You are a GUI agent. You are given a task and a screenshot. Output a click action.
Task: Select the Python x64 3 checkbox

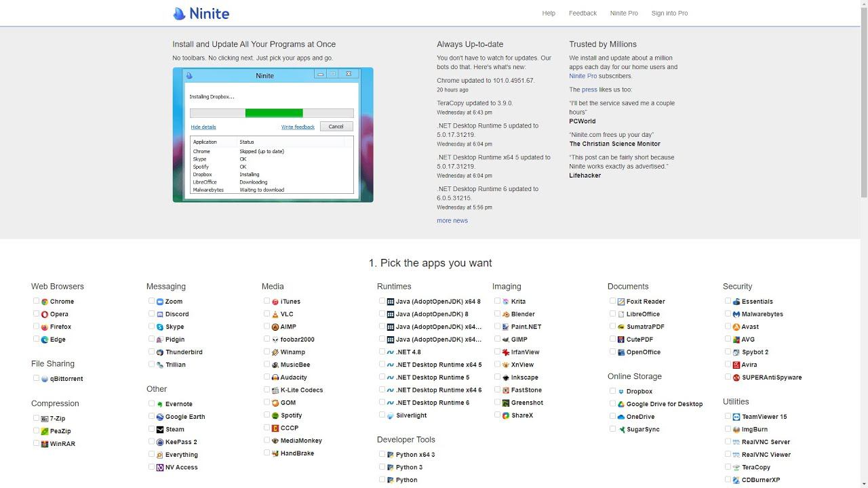382,454
